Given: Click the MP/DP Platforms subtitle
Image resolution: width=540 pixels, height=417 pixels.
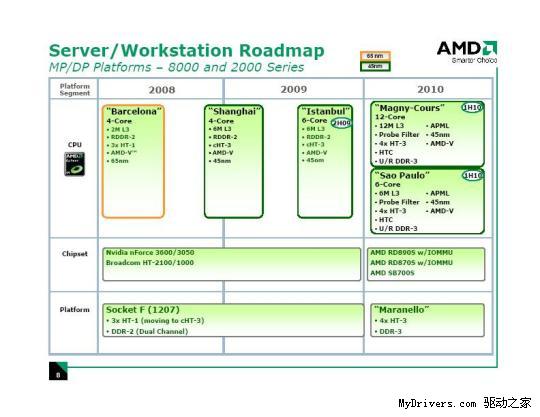Looking at the screenshot, I should 177,67.
